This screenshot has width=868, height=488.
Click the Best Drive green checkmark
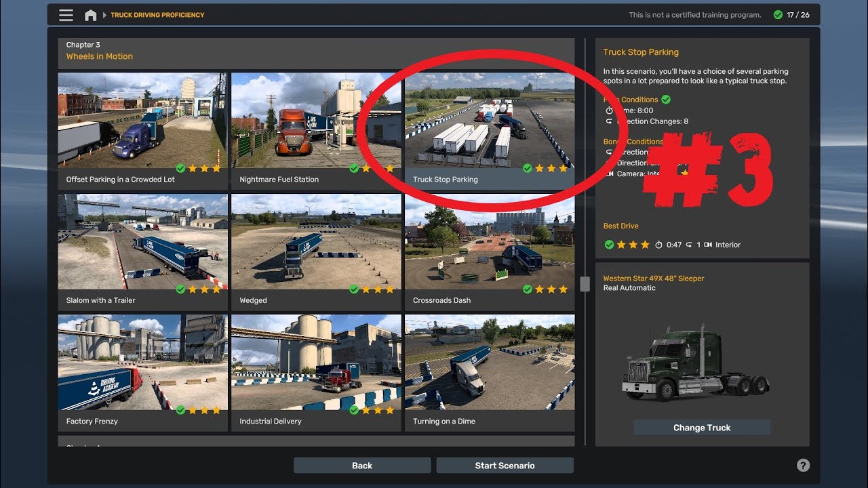coord(609,245)
